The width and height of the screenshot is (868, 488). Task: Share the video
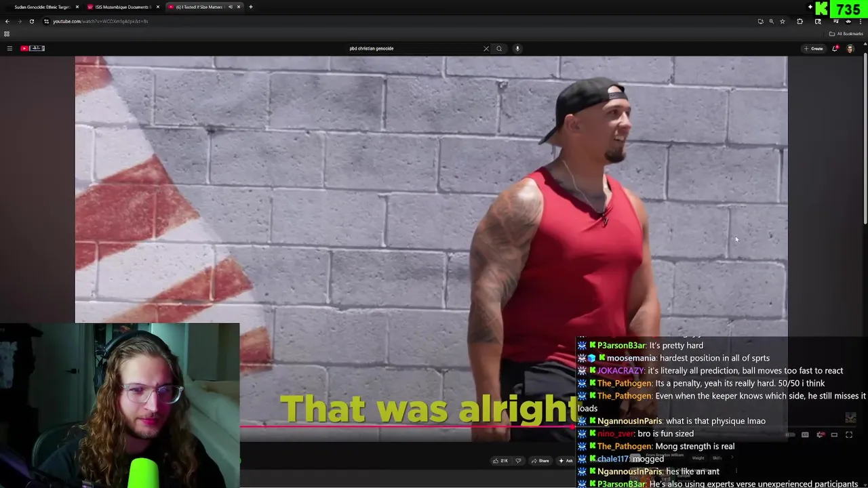pos(540,461)
